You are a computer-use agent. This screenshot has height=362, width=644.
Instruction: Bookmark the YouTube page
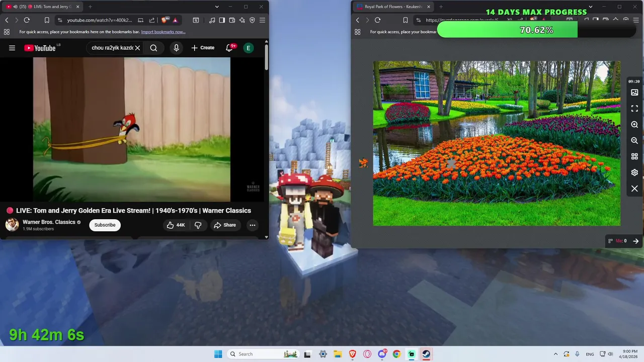tap(47, 20)
